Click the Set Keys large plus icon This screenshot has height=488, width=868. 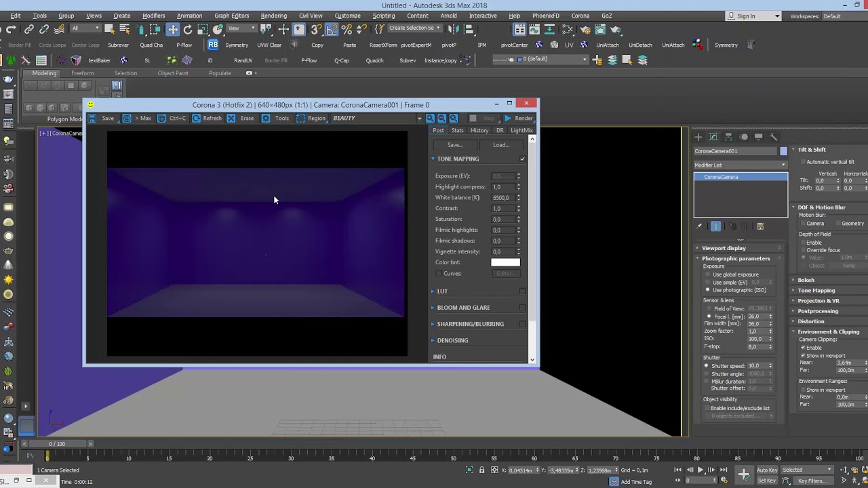tap(744, 474)
